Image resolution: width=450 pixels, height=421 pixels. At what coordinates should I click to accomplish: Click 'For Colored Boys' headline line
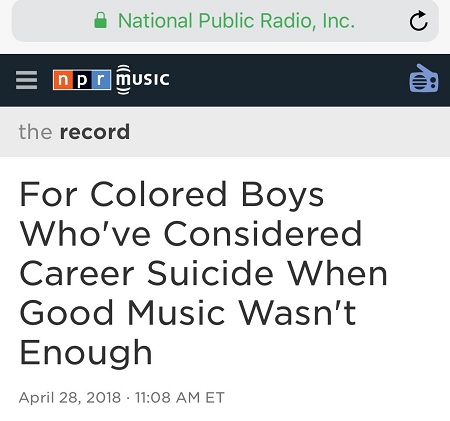point(172,195)
